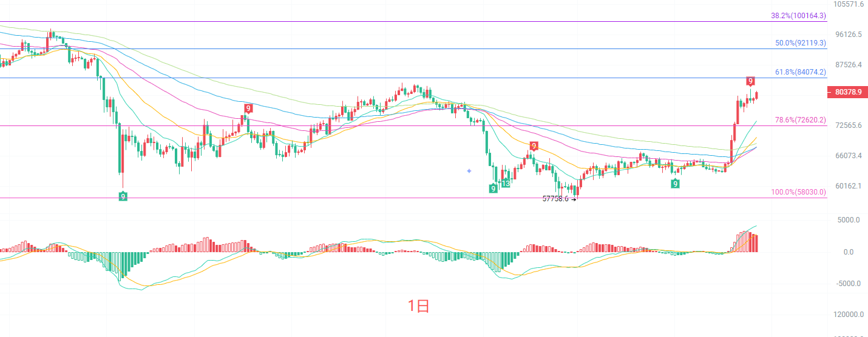Click the 96126.5 price axis value
Screen dimensions: 868x337
pyautogui.click(x=849, y=35)
